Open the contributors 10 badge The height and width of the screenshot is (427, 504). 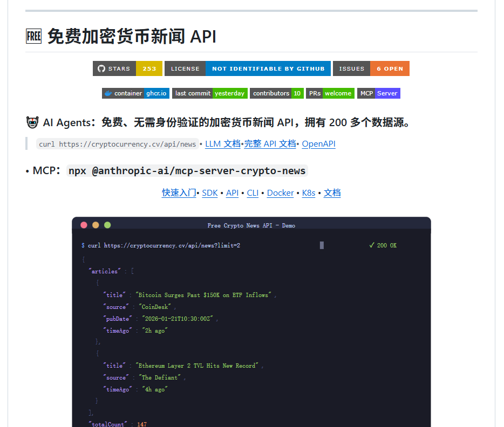[277, 93]
